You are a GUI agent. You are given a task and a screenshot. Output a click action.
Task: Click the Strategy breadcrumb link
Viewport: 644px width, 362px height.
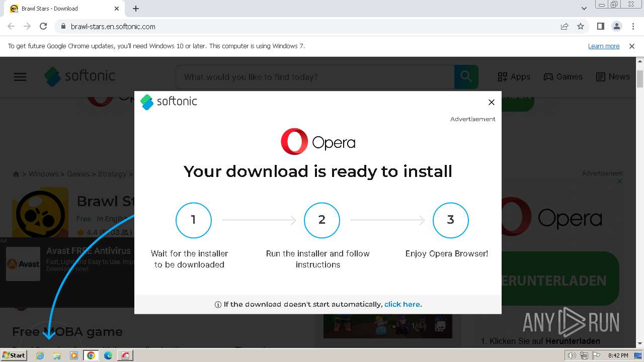pyautogui.click(x=112, y=174)
